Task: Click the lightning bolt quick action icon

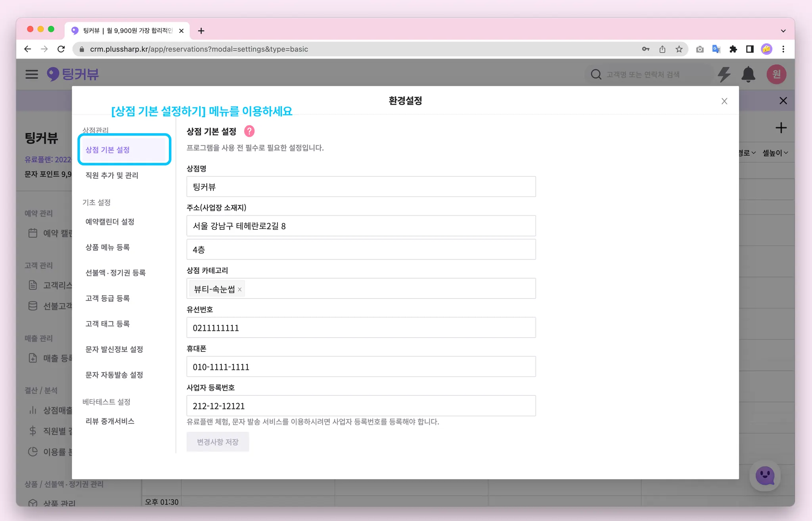Action: pyautogui.click(x=724, y=74)
